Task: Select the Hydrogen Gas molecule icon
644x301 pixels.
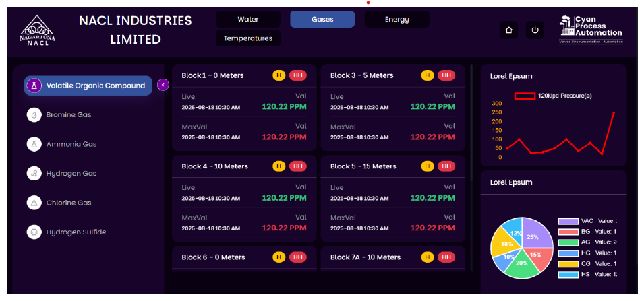Action: tap(34, 174)
